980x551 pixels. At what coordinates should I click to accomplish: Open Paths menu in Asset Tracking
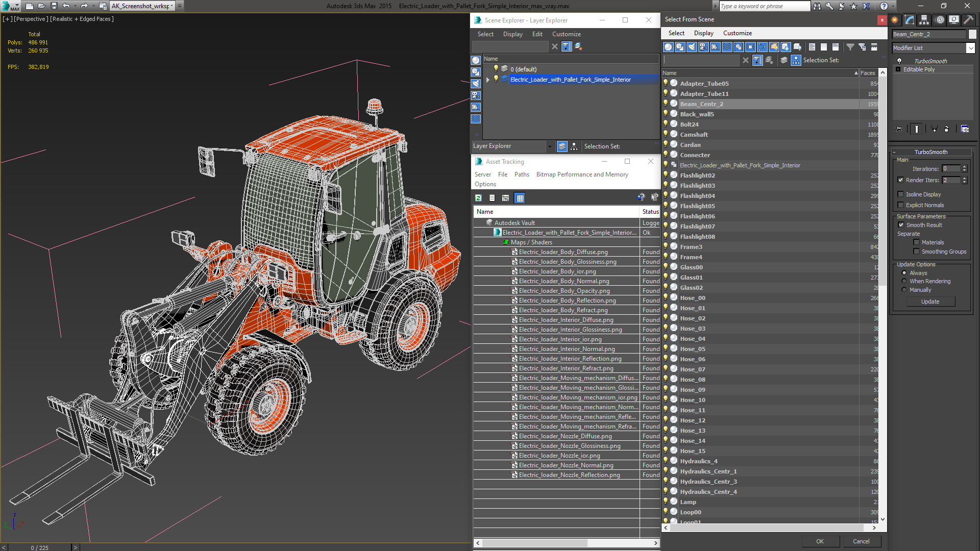[522, 174]
